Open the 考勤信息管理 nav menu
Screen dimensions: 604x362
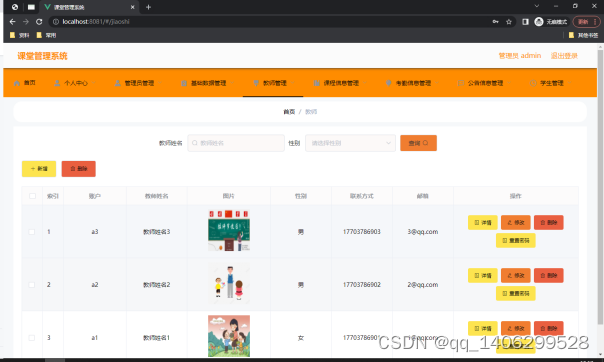[413, 83]
